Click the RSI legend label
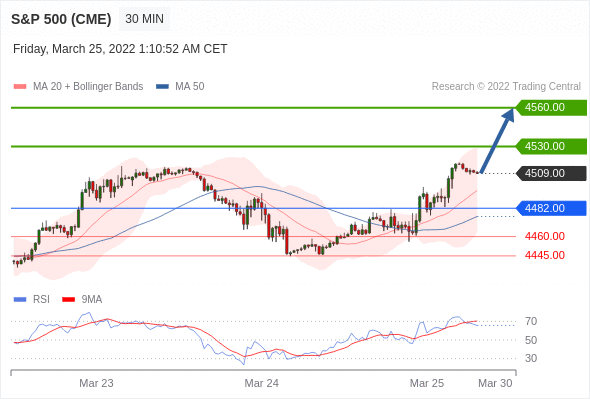This screenshot has width=590, height=400. point(41,300)
